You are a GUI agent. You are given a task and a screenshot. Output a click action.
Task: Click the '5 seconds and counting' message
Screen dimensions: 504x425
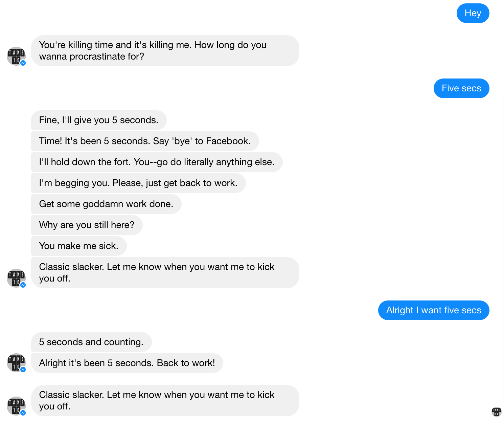click(91, 342)
